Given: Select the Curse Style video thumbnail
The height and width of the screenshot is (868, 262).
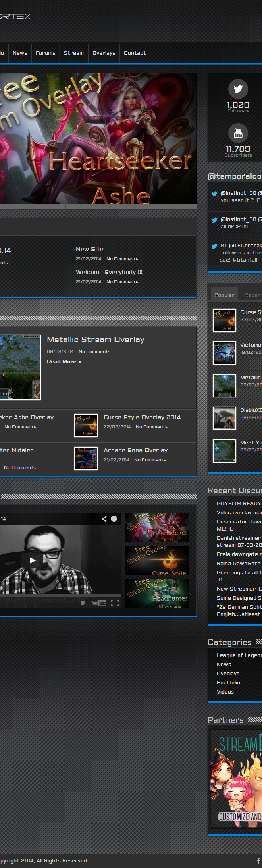Looking at the screenshot, I should (x=157, y=560).
